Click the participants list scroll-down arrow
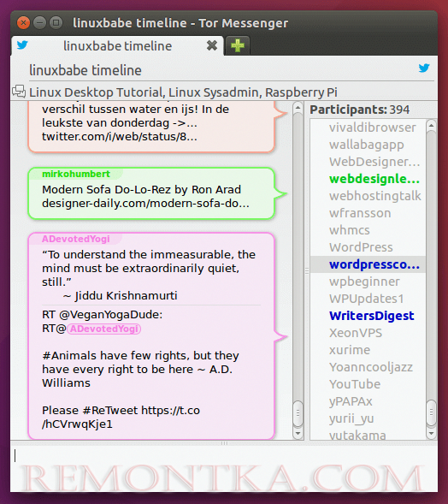 click(431, 434)
